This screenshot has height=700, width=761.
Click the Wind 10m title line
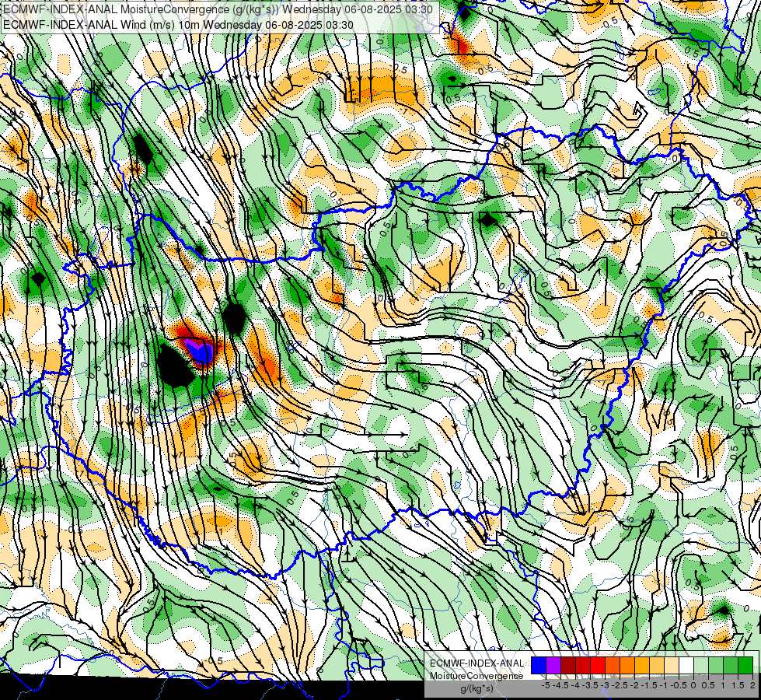click(x=178, y=25)
